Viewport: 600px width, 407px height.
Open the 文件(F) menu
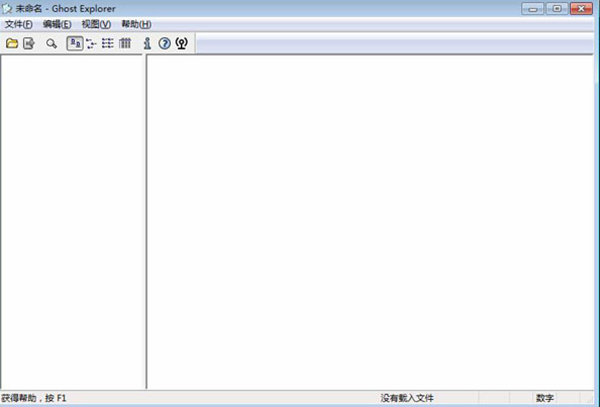click(18, 24)
